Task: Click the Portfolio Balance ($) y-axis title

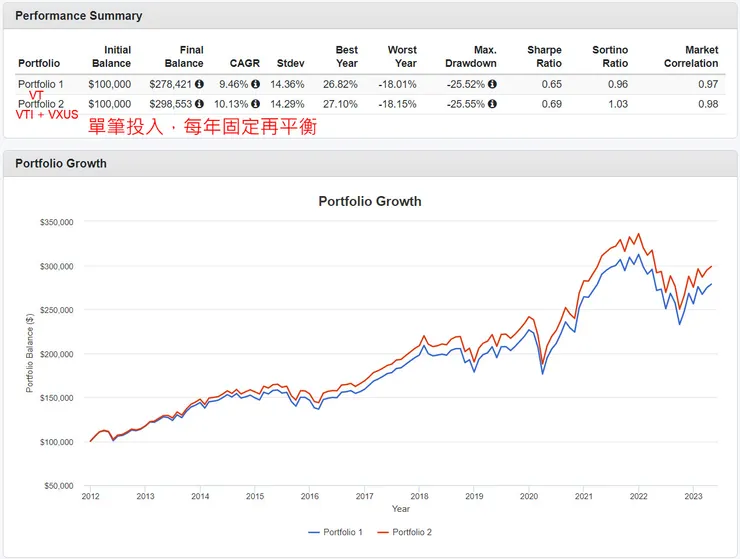Action: tap(30, 353)
